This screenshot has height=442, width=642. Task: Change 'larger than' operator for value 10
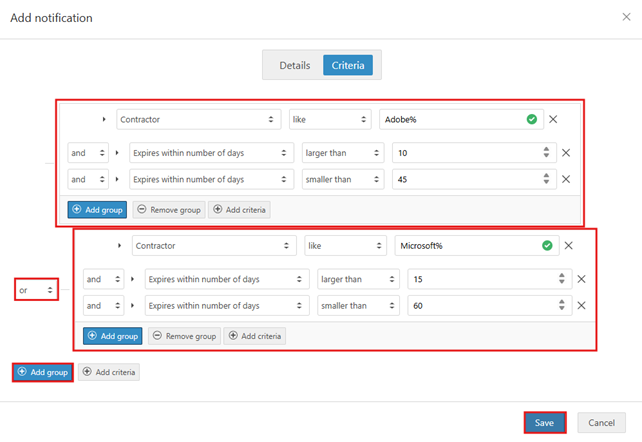(343, 153)
